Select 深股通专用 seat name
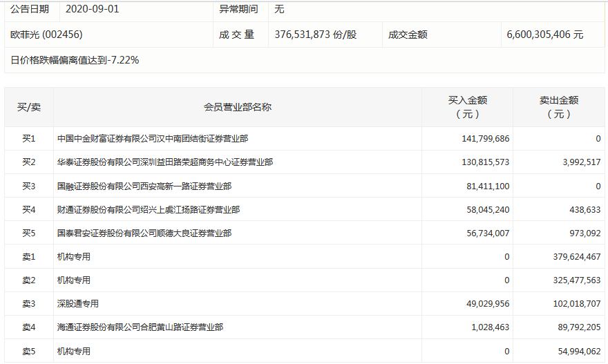This screenshot has height=364, width=608. pyautogui.click(x=78, y=304)
